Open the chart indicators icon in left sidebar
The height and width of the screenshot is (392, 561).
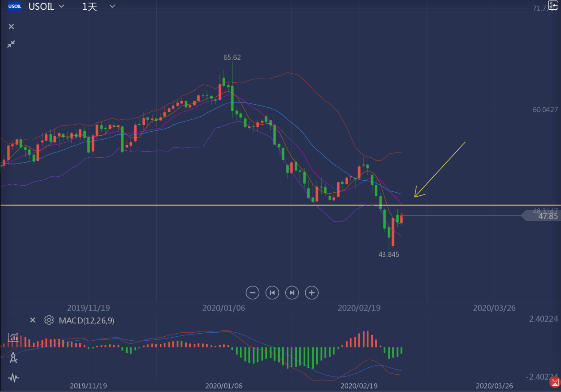click(14, 338)
